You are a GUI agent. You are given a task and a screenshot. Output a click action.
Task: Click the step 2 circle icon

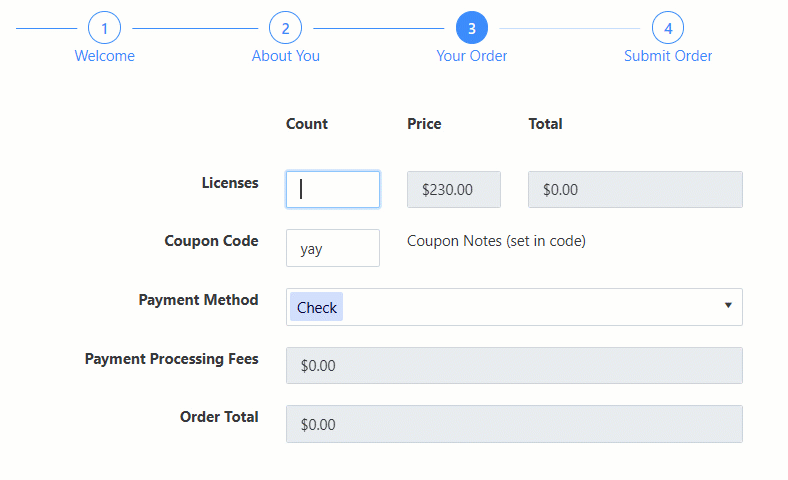tap(285, 28)
